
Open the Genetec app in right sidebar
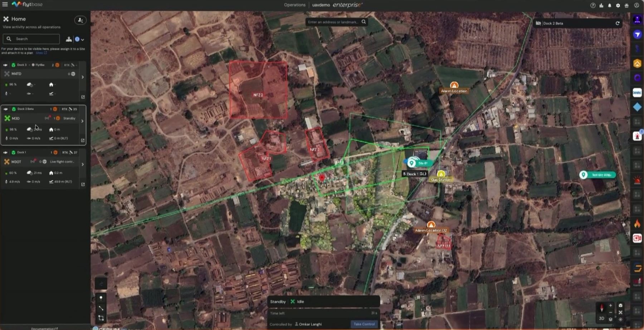click(637, 93)
